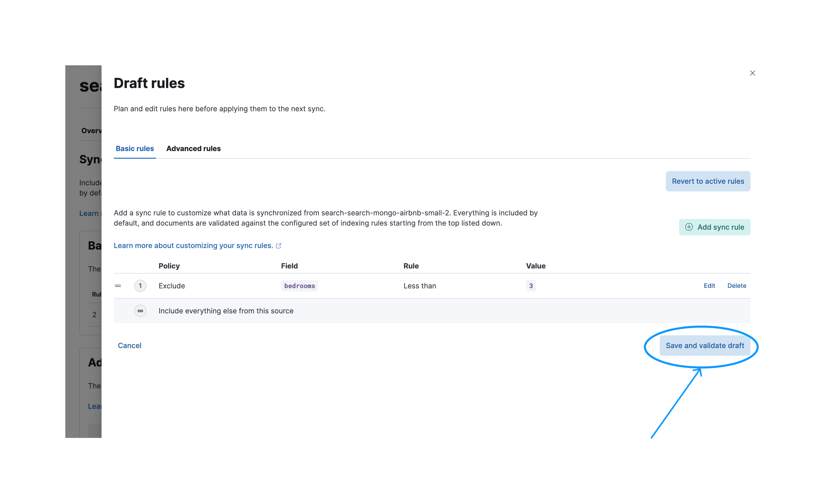Click the infinity icon on the include-everything row
The width and height of the screenshot is (824, 504).
[141, 311]
